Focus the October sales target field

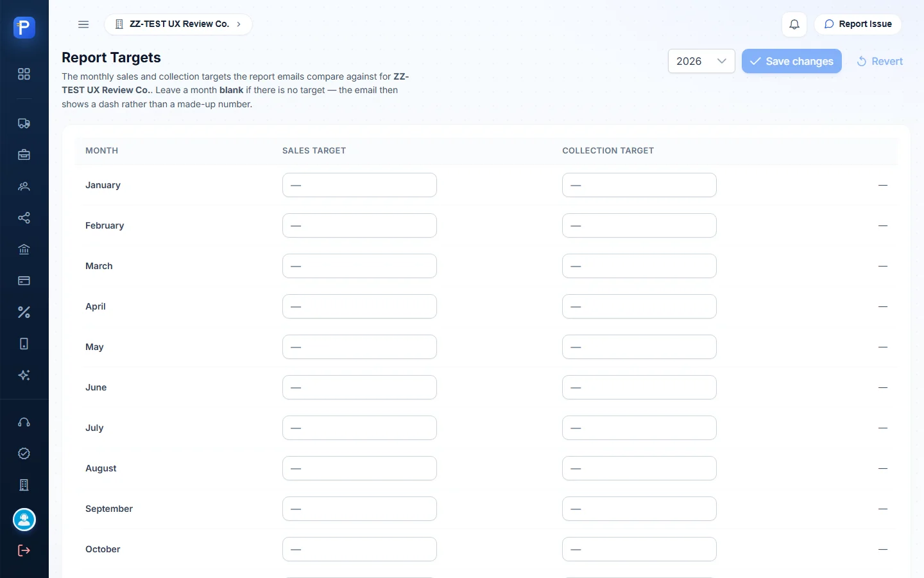click(359, 549)
